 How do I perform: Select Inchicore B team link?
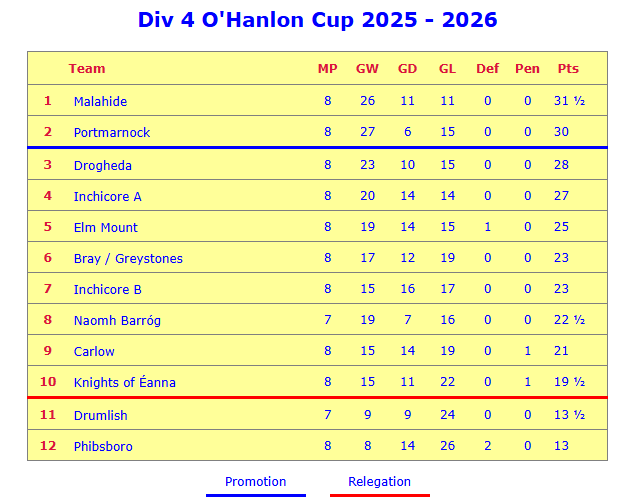tap(107, 289)
